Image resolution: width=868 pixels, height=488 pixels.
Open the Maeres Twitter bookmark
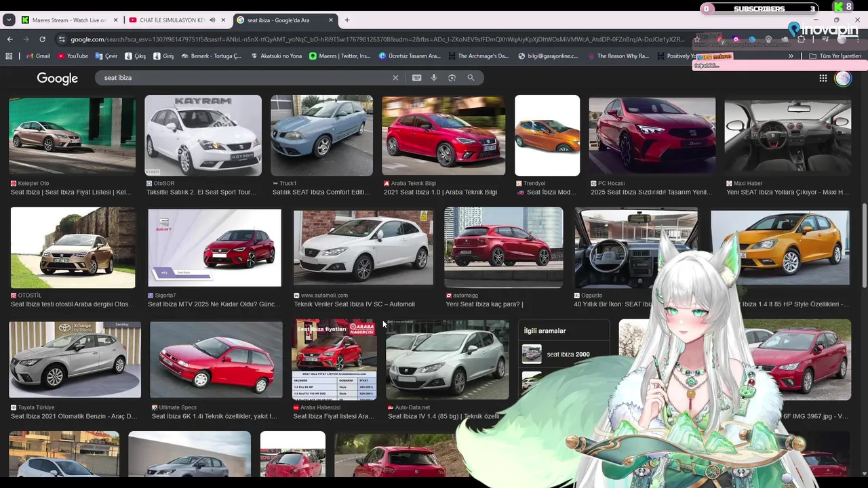click(340, 56)
